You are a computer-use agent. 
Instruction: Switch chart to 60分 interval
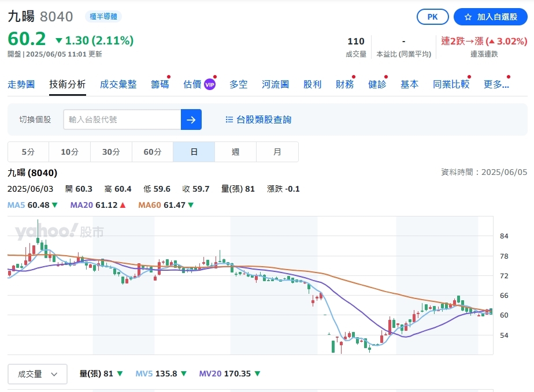[152, 151]
